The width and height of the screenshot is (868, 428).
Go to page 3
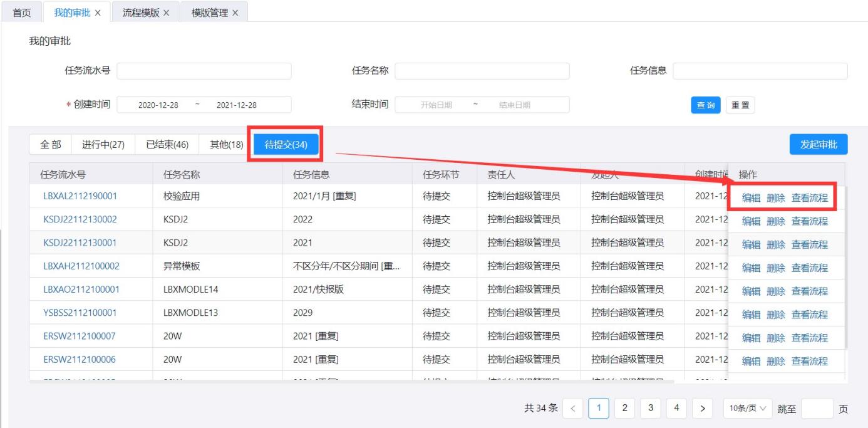click(650, 409)
